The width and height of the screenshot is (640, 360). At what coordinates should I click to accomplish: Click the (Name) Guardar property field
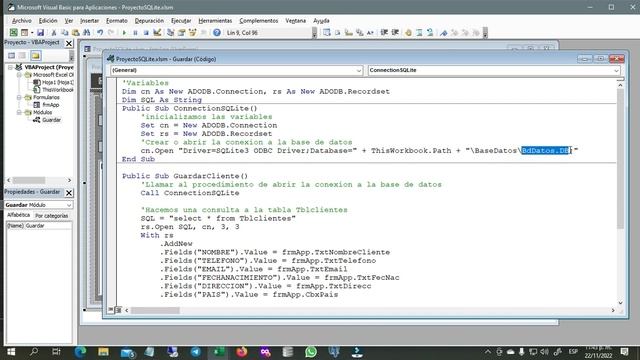click(x=39, y=226)
